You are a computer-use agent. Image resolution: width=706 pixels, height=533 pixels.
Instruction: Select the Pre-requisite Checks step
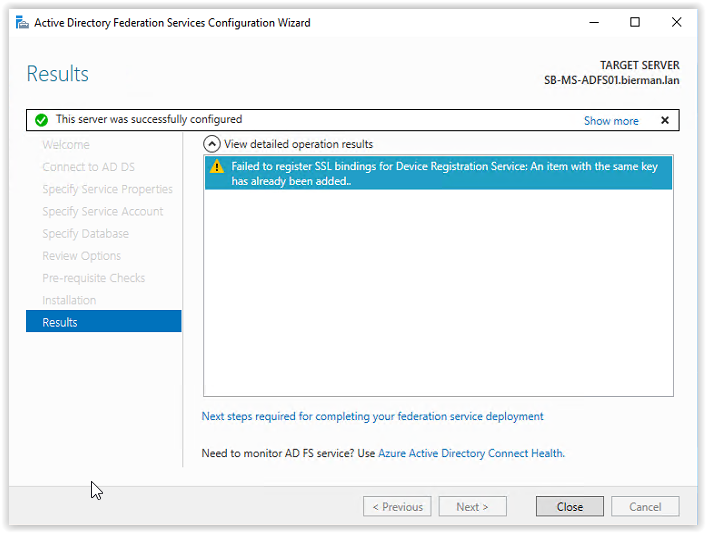pos(94,278)
